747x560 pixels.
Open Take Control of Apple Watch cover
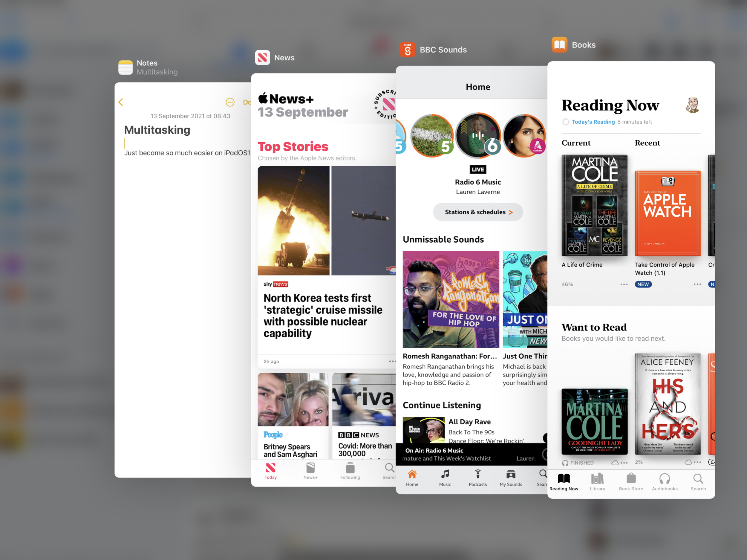pos(668,213)
